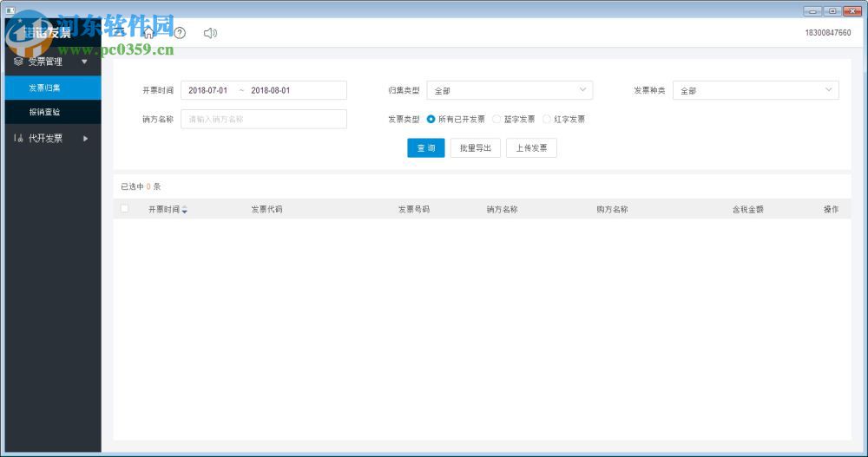
Task: Click the 发票代码 column header
Action: click(266, 209)
